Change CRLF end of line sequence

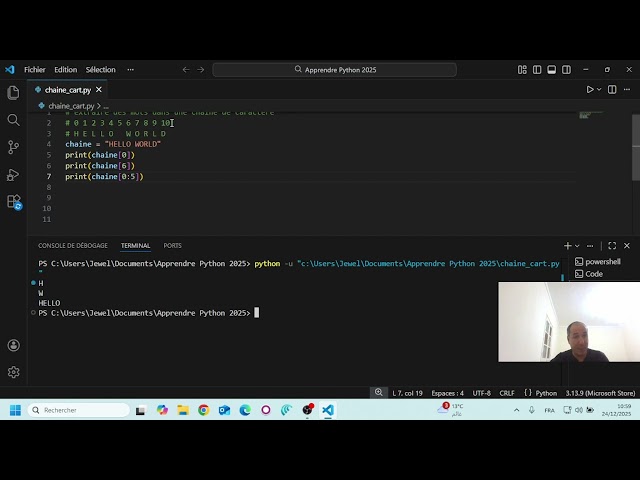[x=507, y=393]
